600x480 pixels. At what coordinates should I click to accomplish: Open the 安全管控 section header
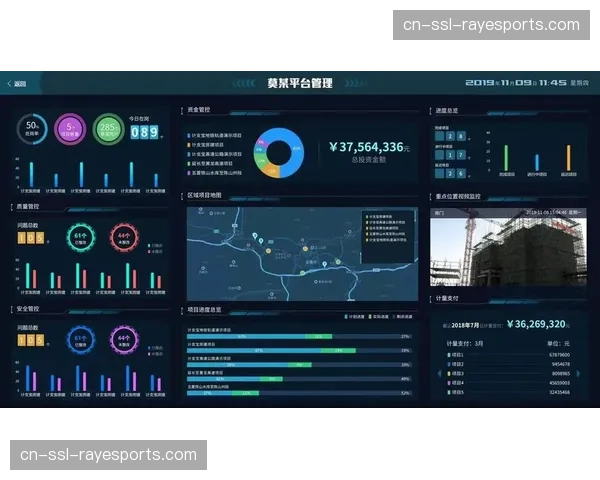coord(28,309)
